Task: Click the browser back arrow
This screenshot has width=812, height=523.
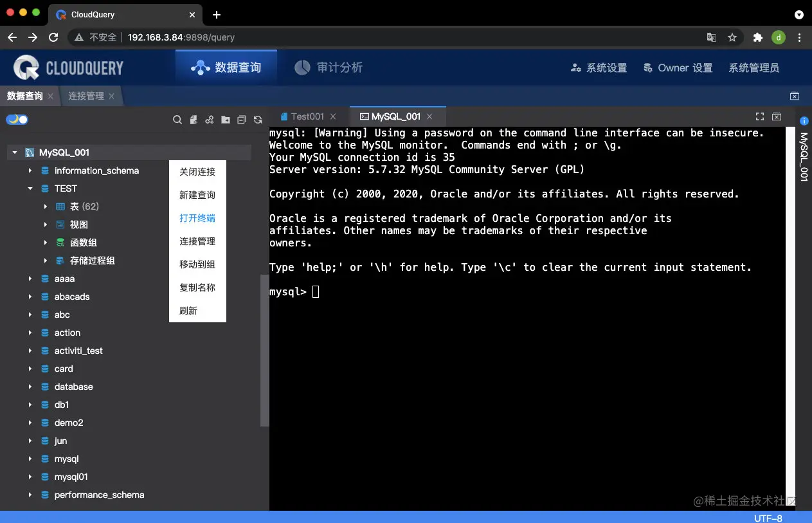Action: [12, 37]
